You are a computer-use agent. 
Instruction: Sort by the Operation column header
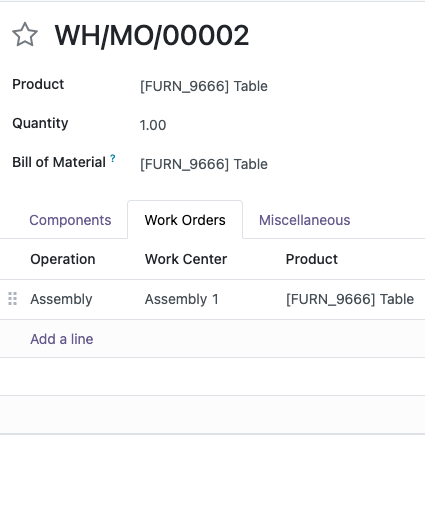(x=63, y=259)
